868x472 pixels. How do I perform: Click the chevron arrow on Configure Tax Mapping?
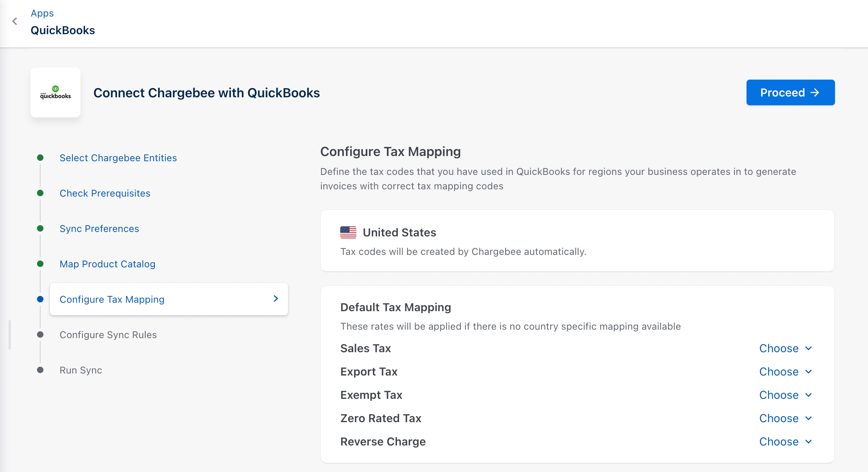(276, 299)
